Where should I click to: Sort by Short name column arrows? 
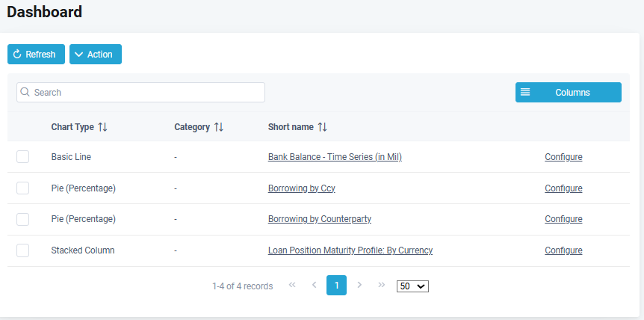point(323,127)
